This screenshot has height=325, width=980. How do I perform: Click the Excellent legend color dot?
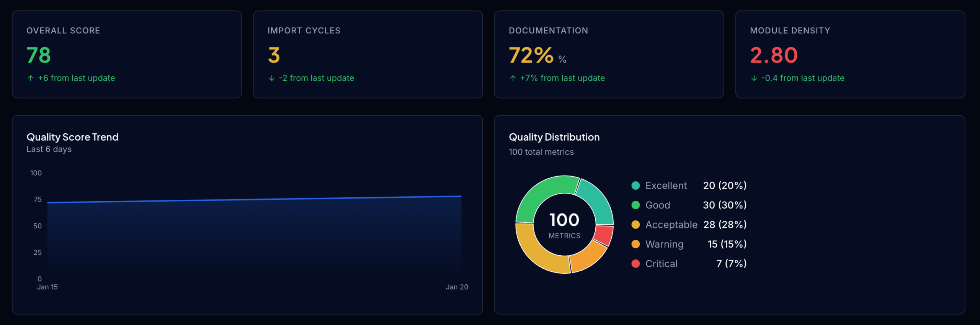[x=635, y=185]
